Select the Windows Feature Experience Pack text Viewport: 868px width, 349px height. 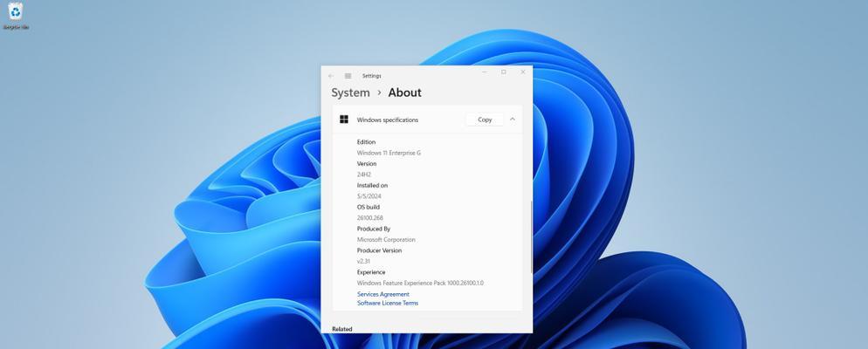[420, 283]
